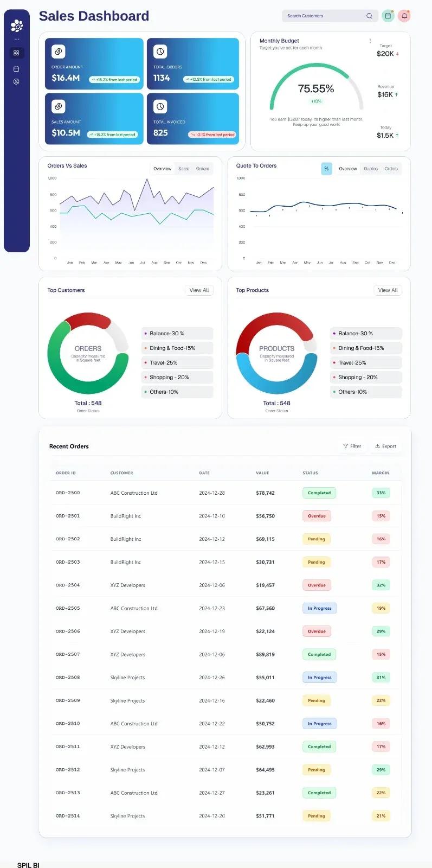Click the Orders donut chart in Top Customers
The image size is (432, 868).
coord(88,353)
